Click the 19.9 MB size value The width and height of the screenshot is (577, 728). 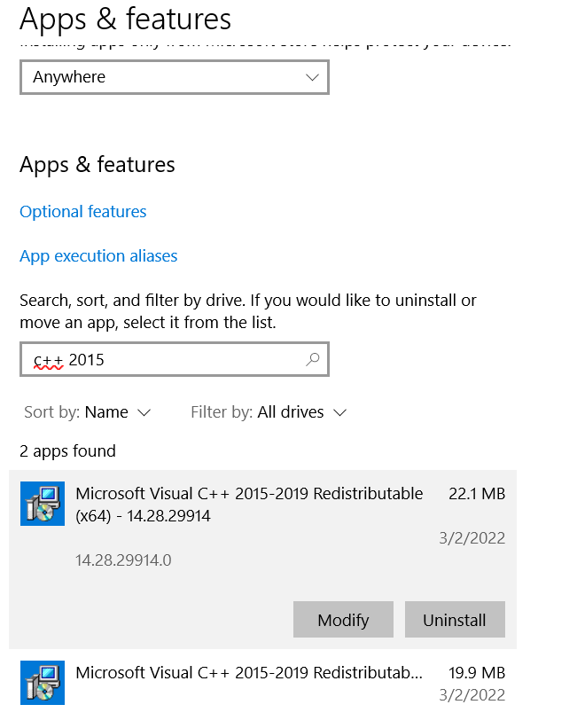point(477,673)
